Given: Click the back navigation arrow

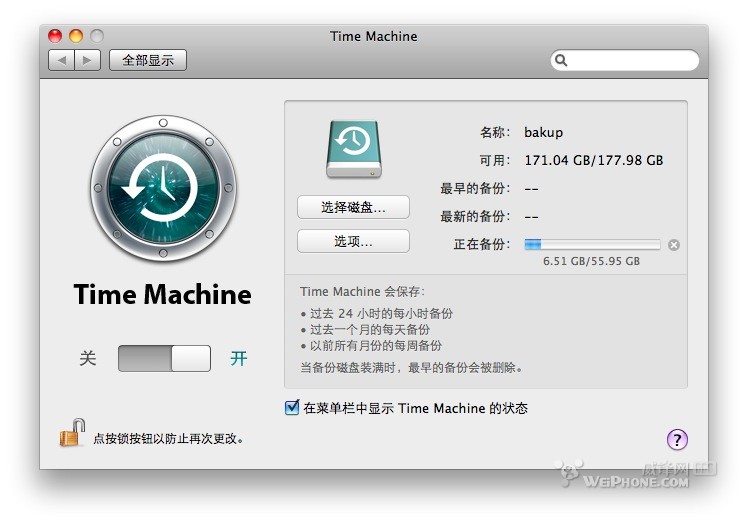Looking at the screenshot, I should point(62,60).
